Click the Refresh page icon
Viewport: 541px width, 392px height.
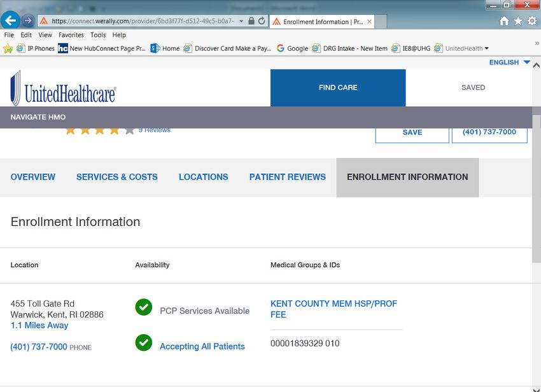262,21
